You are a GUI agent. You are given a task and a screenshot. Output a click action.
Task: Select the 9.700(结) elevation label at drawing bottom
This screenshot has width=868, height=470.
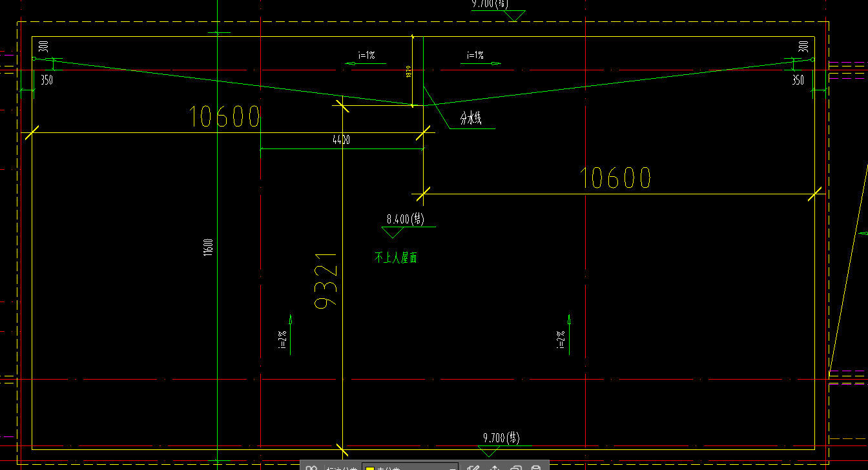click(501, 438)
